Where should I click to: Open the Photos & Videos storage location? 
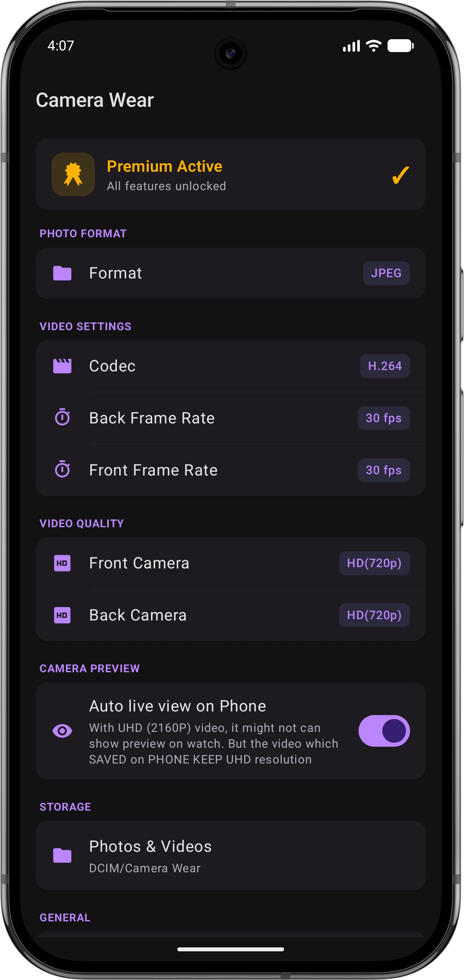[230, 855]
